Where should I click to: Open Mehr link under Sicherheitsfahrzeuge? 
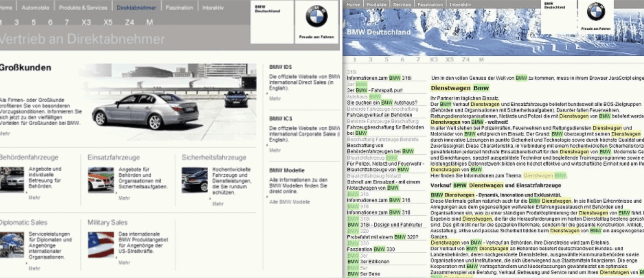[218, 204]
